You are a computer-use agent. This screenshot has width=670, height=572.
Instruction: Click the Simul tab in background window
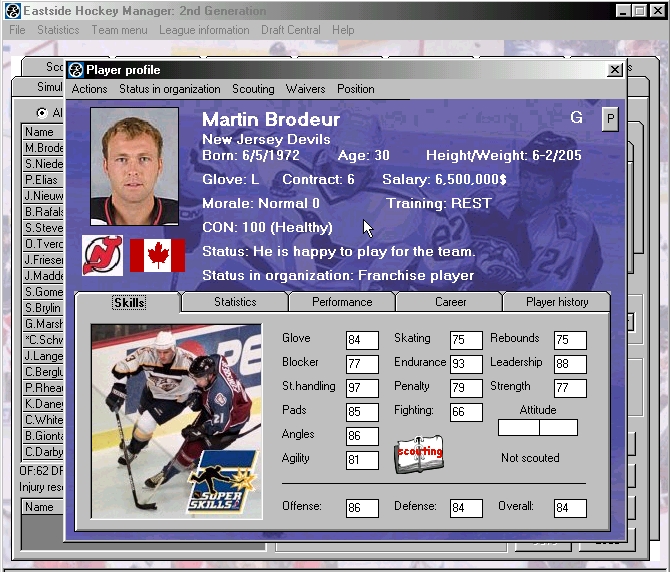39,87
